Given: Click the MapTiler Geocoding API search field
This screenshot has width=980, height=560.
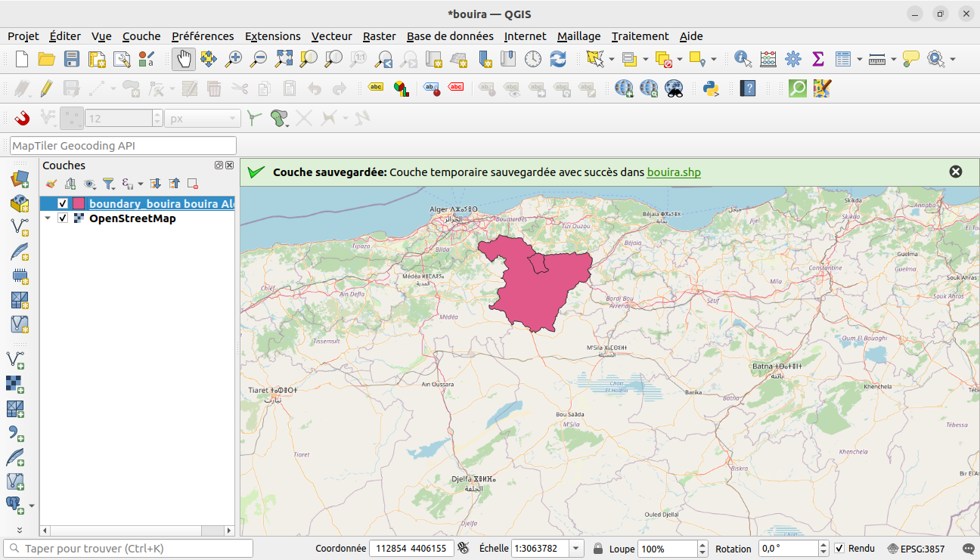Looking at the screenshot, I should [x=123, y=145].
